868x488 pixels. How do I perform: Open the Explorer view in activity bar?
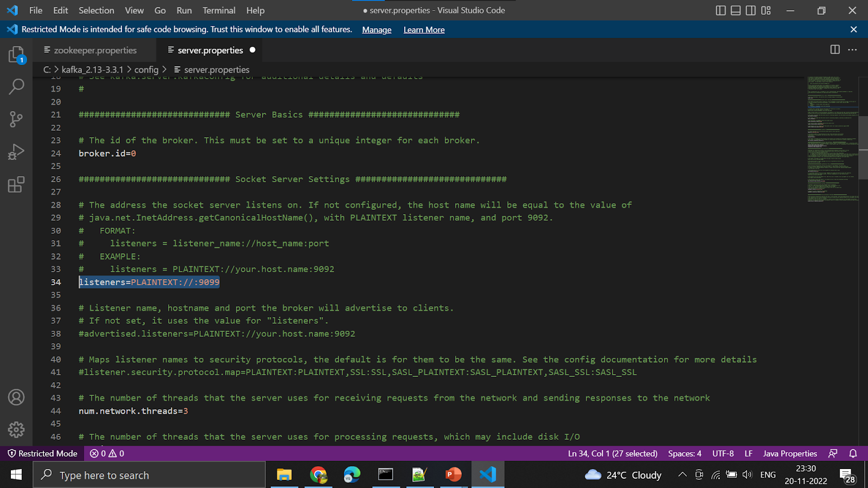pyautogui.click(x=16, y=55)
